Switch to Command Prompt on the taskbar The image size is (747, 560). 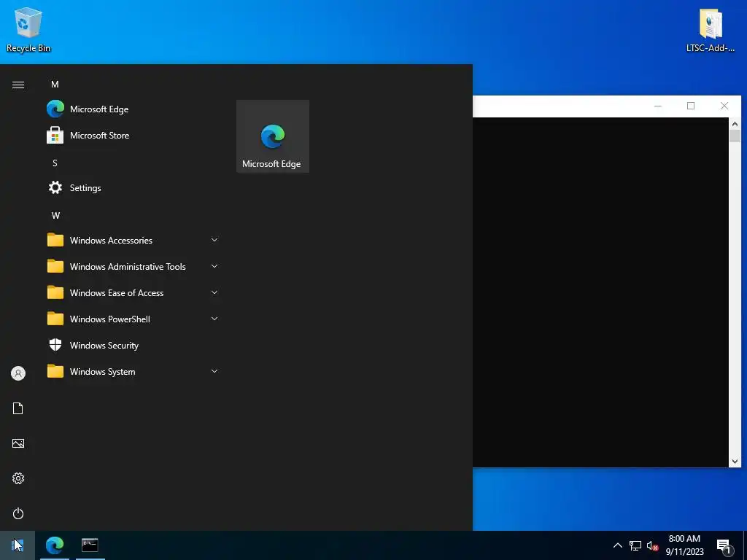coord(90,545)
